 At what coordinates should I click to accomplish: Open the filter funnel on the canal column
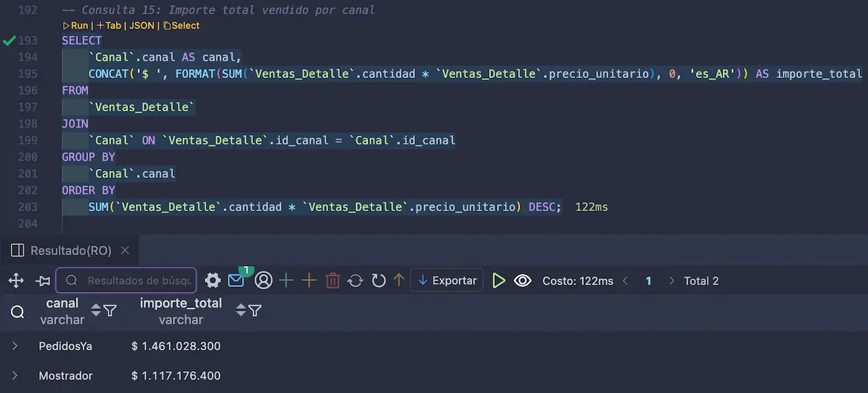tap(108, 310)
